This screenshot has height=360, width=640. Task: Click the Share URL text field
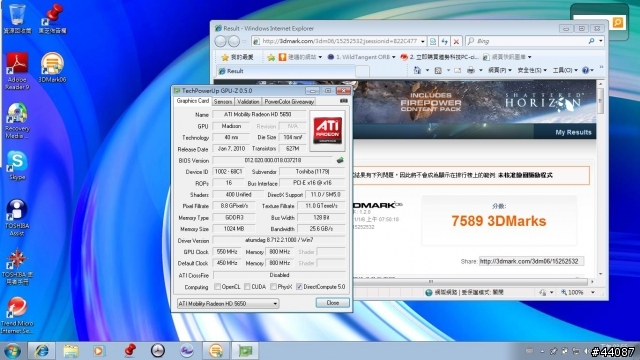coord(531,261)
